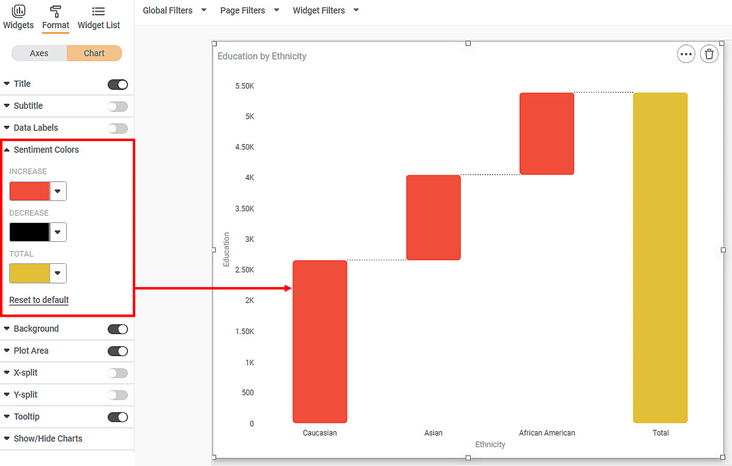Viewport: 732px width, 466px height.
Task: Select the Chart tab
Action: point(94,53)
